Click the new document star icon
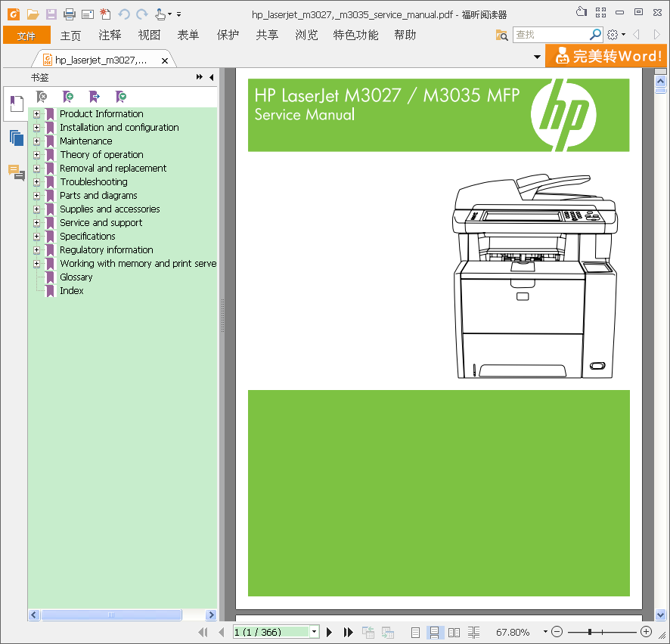The image size is (670, 644). click(105, 14)
